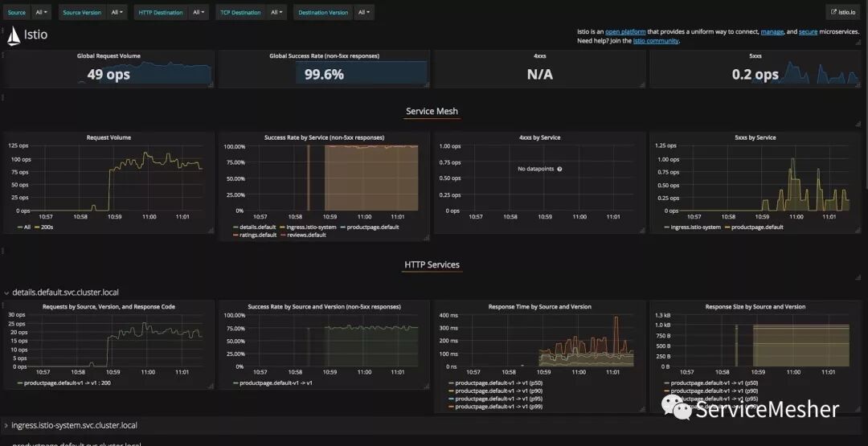Open Response Size by Source and Version title
Viewport: 868px width, 446px height.
click(755, 306)
